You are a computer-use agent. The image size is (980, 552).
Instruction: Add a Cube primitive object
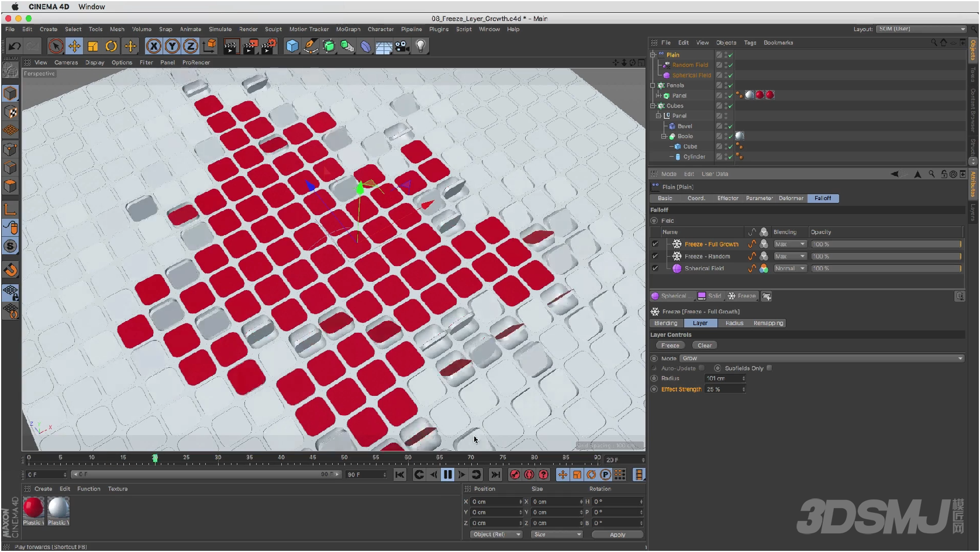coord(292,46)
